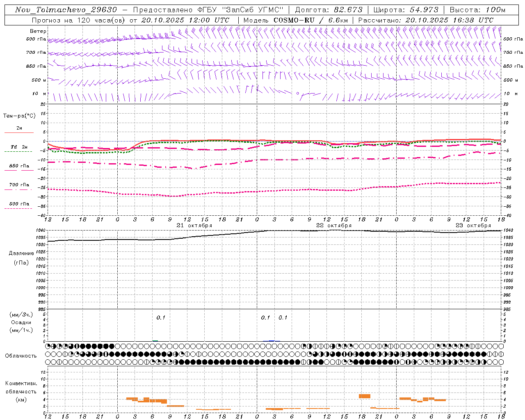Click the (мм/3ч.) precipitation unit label
The height and width of the screenshot is (420, 525).
pyautogui.click(x=21, y=315)
